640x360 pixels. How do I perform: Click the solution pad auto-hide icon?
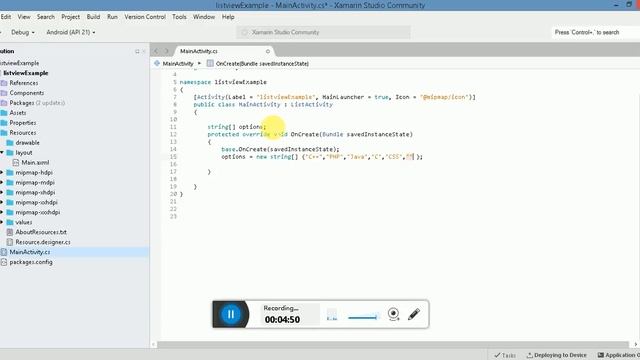[x=137, y=51]
